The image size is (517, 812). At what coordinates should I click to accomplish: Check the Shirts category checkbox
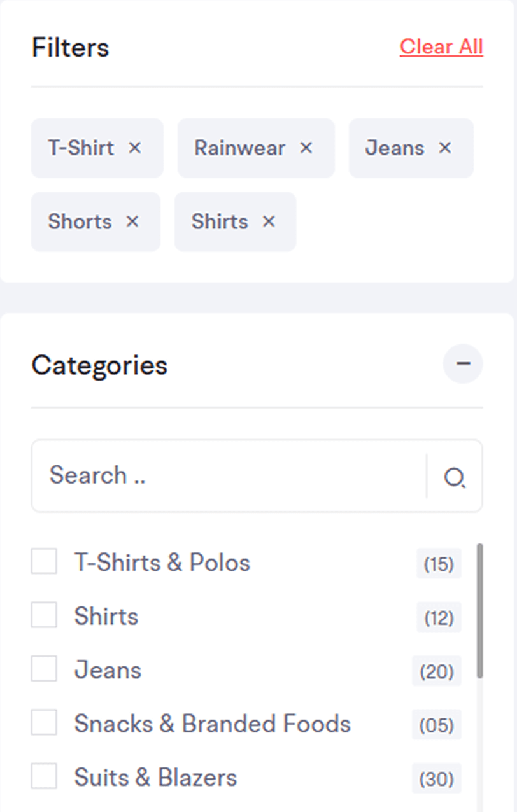44,615
